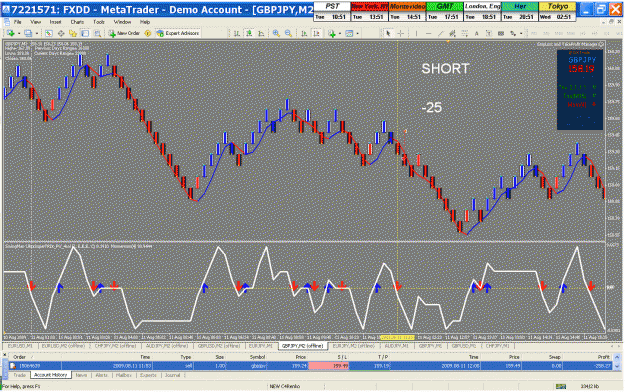
Task: Switch to bar chart icon
Action: tap(237, 33)
